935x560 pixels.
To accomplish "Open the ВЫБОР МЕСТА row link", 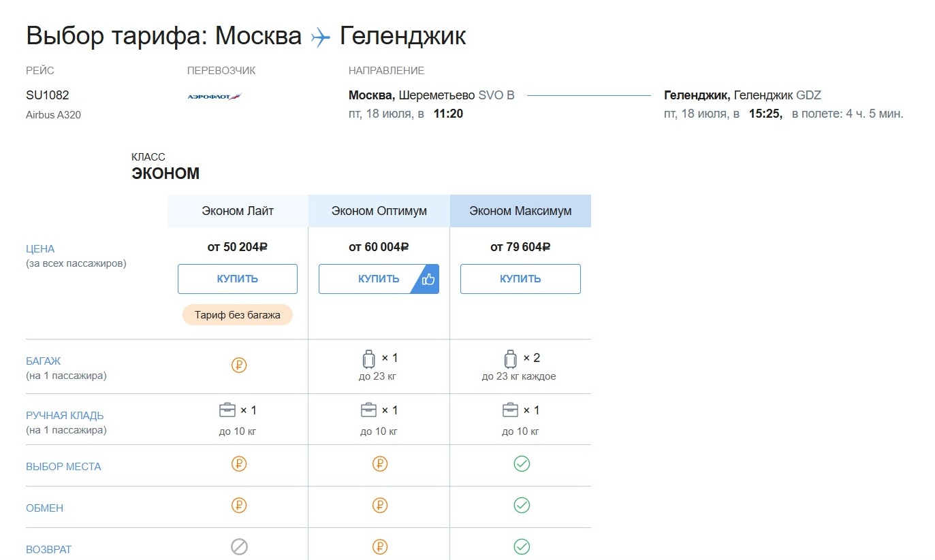I will click(x=63, y=467).
